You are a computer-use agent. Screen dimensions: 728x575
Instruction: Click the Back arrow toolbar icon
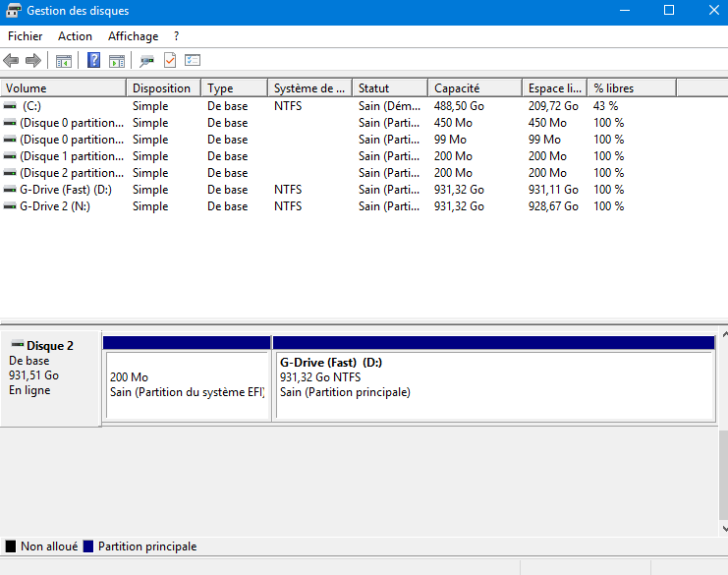click(x=12, y=61)
